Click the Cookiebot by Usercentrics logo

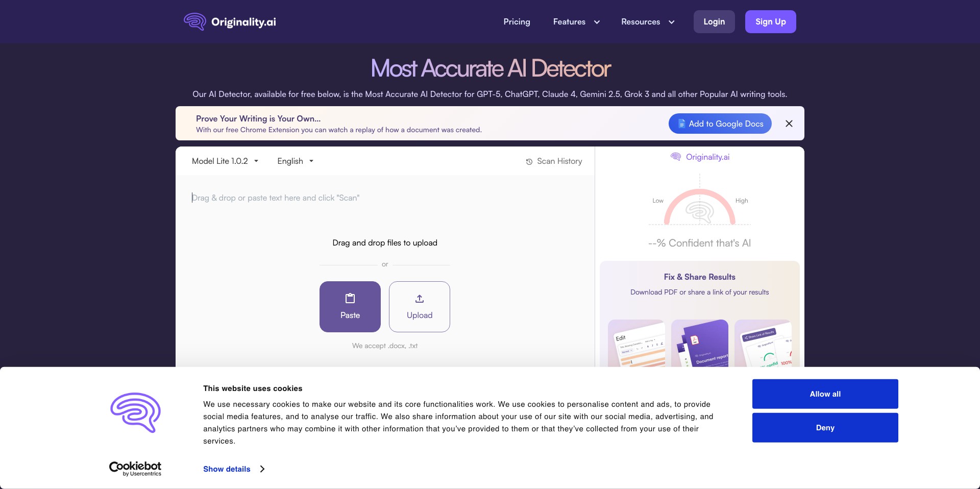[135, 469]
